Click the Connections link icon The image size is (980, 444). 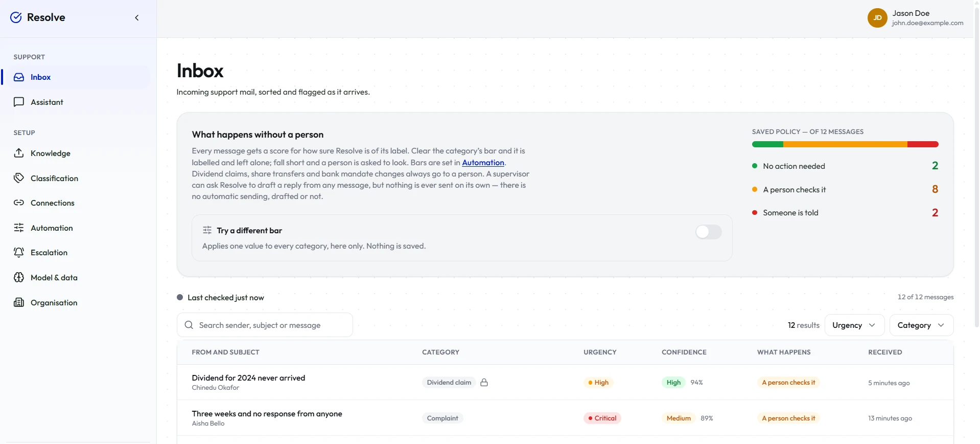tap(19, 203)
